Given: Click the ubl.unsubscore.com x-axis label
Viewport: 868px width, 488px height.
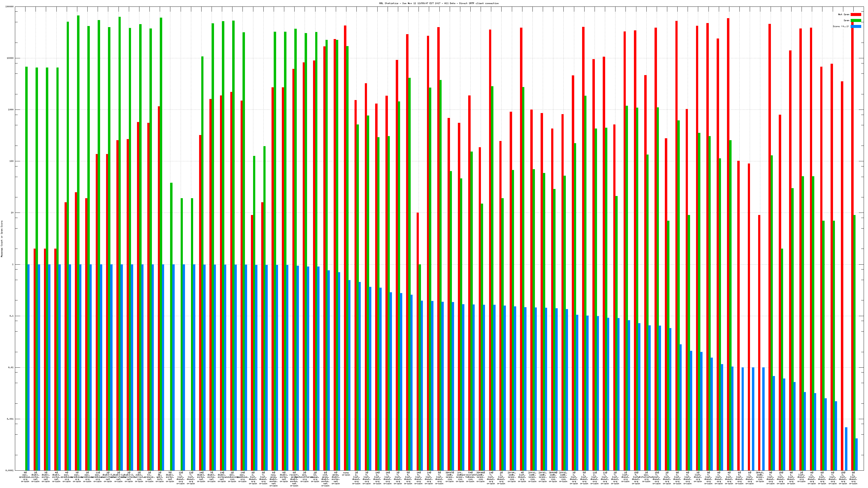Looking at the screenshot, I should click(x=232, y=477).
